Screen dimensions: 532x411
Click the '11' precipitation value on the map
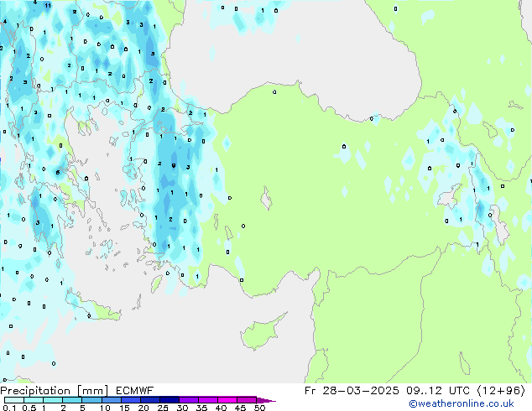48,5
